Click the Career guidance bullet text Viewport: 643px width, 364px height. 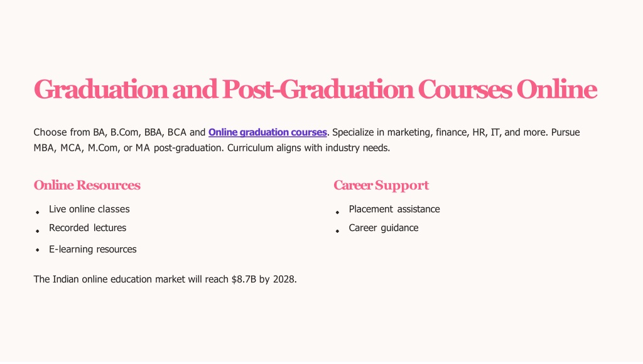tap(384, 228)
